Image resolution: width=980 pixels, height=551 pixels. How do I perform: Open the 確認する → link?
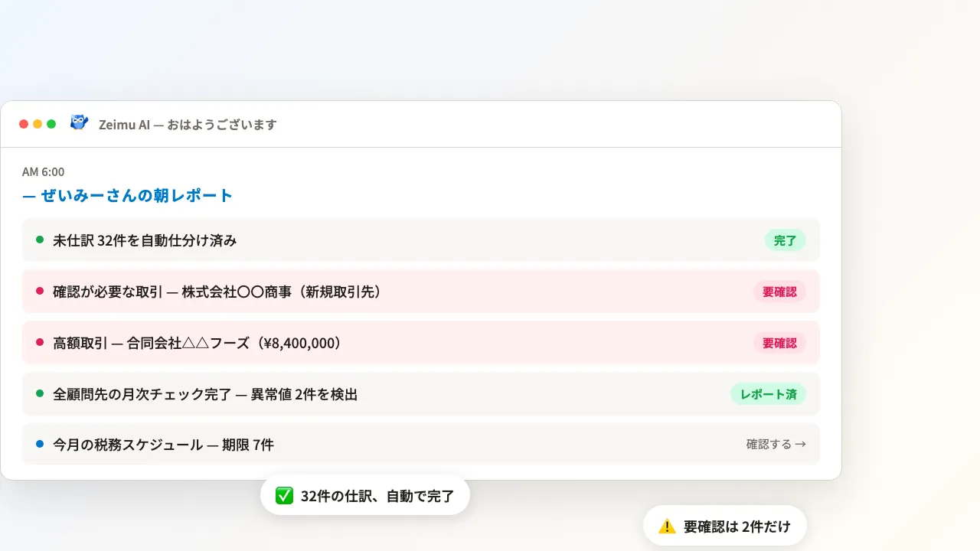[776, 444]
